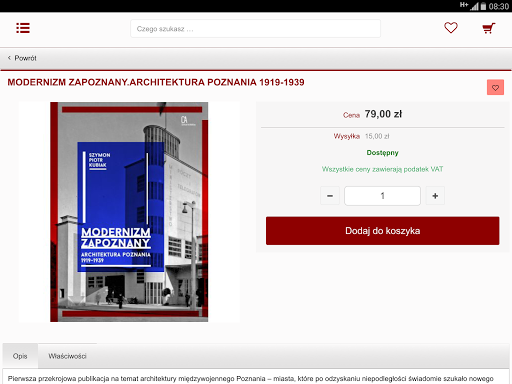Tap the battery icon in the status bar
This screenshot has height=384, width=512.
[483, 6]
